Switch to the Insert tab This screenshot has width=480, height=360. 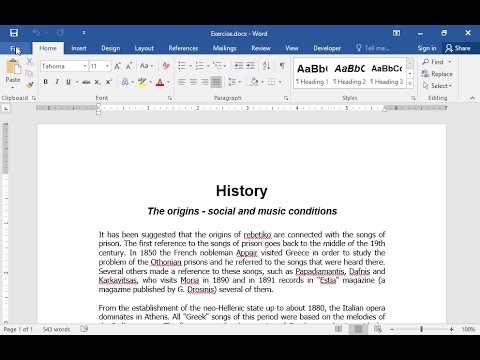79,48
